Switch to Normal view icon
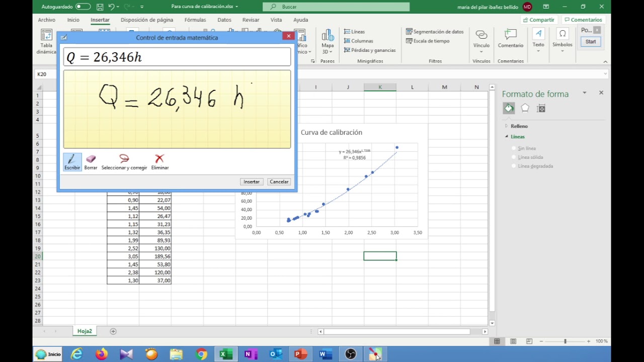The width and height of the screenshot is (644, 362). pyautogui.click(x=497, y=341)
